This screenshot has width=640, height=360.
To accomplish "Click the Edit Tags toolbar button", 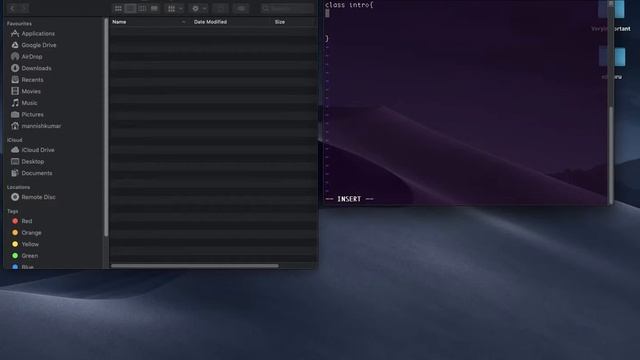I will [241, 8].
